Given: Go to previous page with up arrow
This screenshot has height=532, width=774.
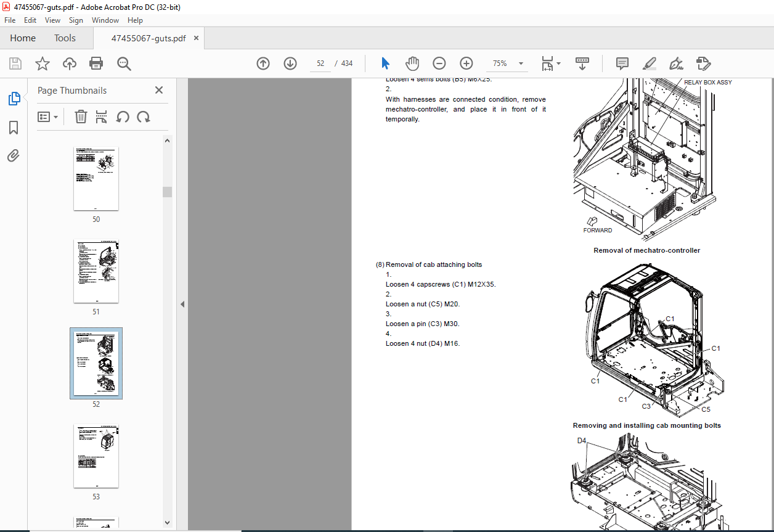Looking at the screenshot, I should (x=263, y=63).
